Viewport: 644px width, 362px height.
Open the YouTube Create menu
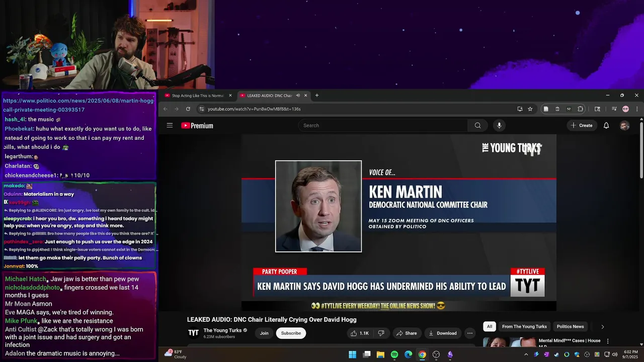point(582,125)
